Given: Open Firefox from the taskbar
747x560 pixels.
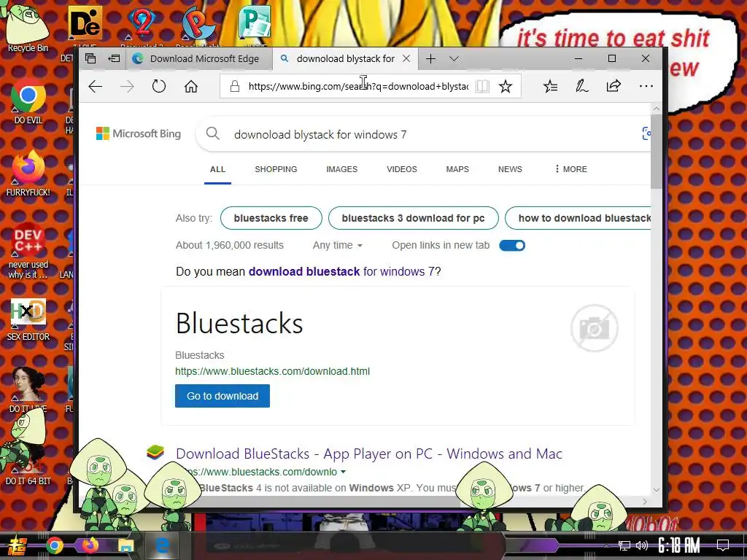Looking at the screenshot, I should click(90, 545).
